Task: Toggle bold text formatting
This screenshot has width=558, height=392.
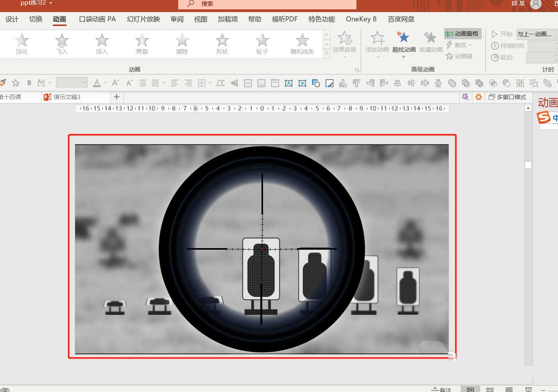Action: [x=29, y=82]
